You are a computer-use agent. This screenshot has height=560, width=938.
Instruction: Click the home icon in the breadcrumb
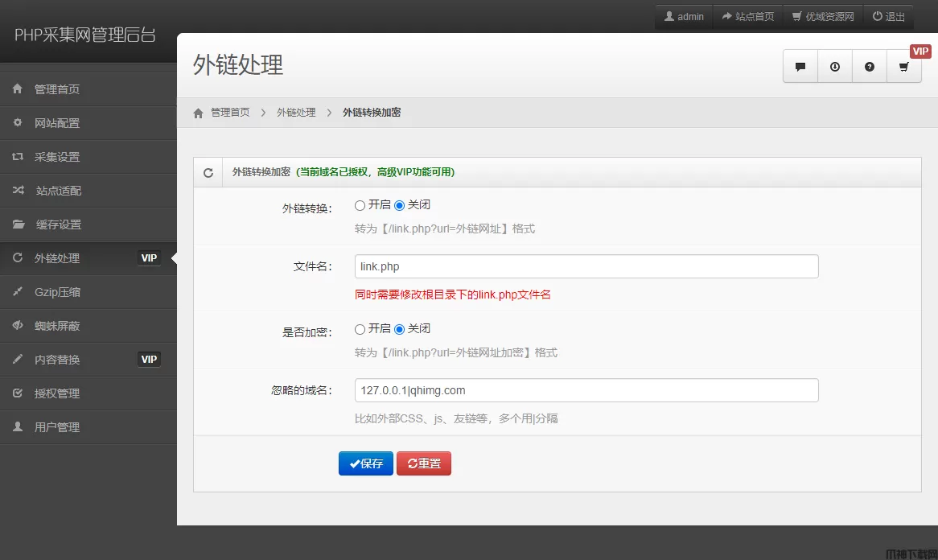tap(199, 113)
